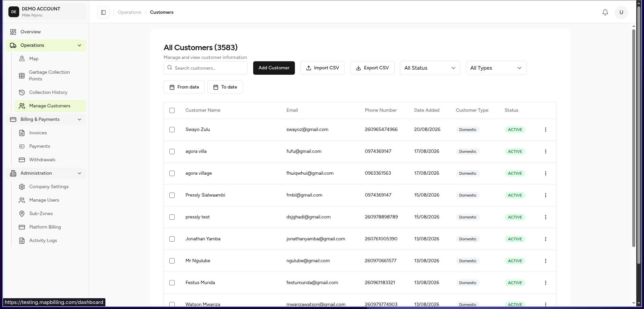Click the DE account logo
Image resolution: width=644 pixels, height=309 pixels.
[x=14, y=12]
